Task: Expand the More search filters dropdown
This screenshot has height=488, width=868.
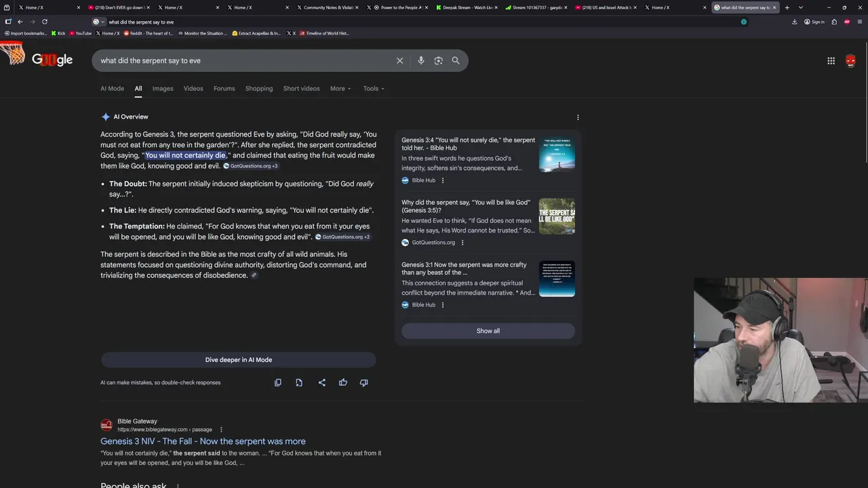Action: tap(340, 89)
